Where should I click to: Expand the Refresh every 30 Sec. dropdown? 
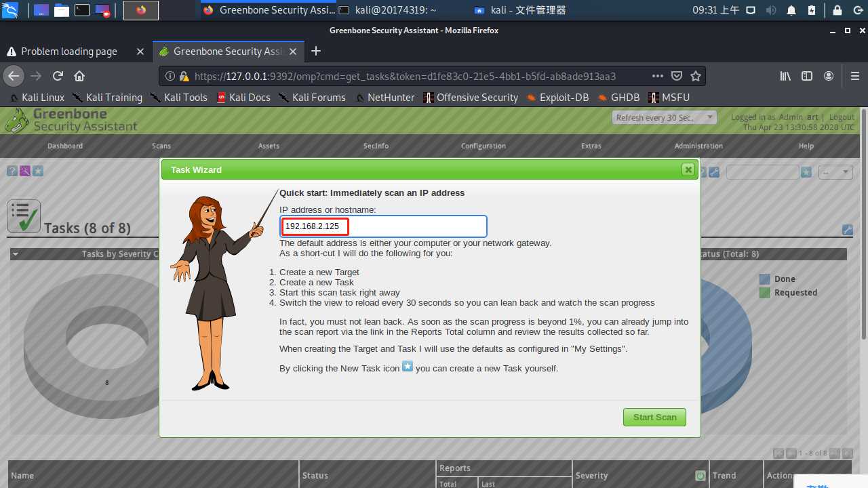[665, 118]
